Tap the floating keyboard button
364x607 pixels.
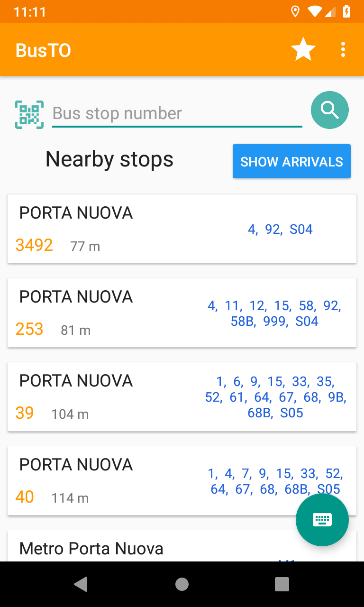pos(322,520)
